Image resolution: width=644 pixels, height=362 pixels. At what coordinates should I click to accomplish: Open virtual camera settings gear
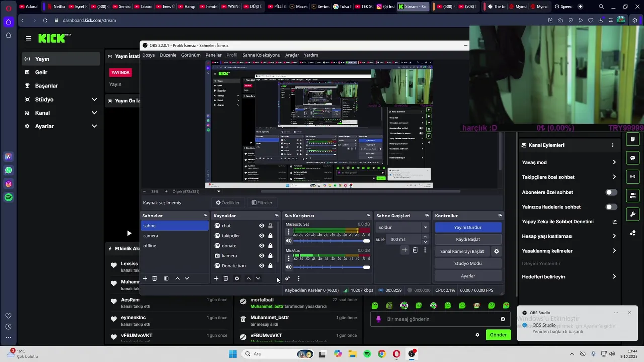(x=496, y=251)
